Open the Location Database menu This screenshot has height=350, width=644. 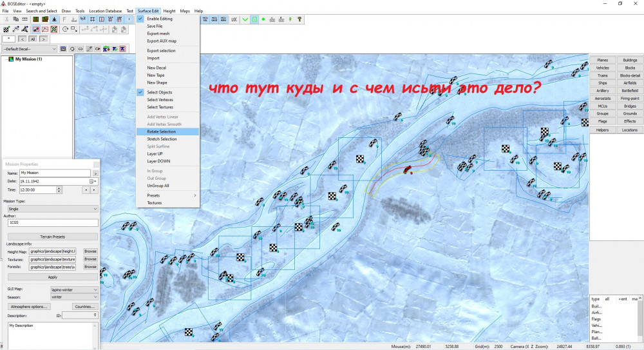tap(106, 11)
